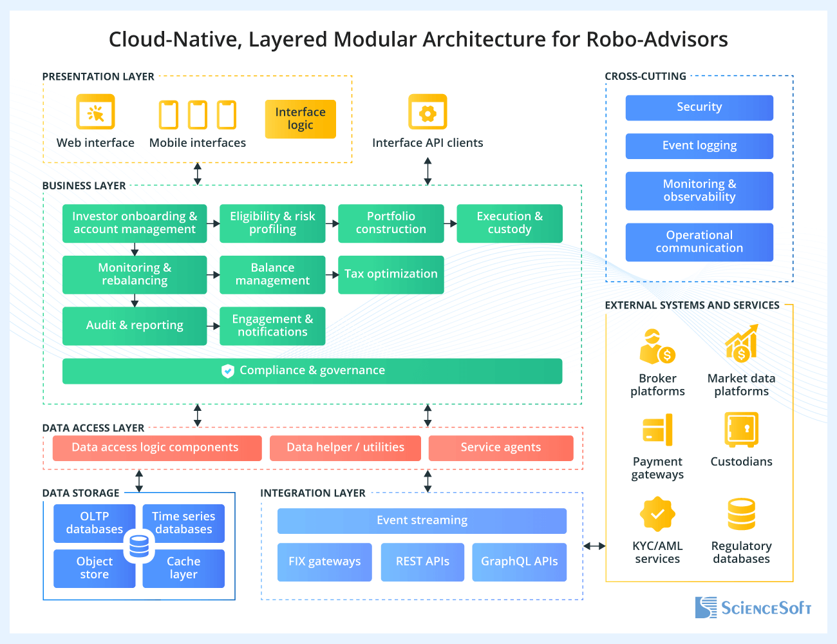
Task: Click the Interface API clients gear icon
Action: [x=428, y=111]
